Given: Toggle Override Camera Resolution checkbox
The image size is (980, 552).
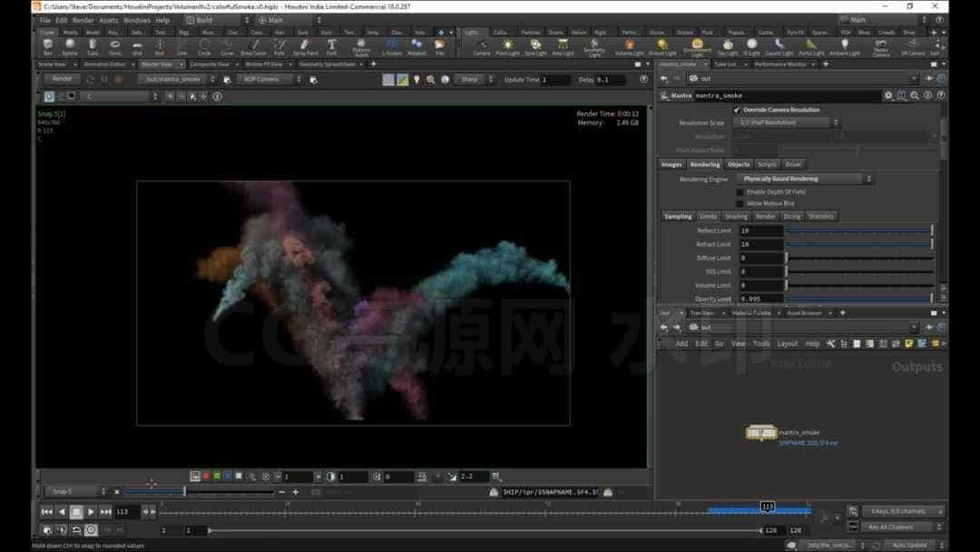Looking at the screenshot, I should [737, 110].
